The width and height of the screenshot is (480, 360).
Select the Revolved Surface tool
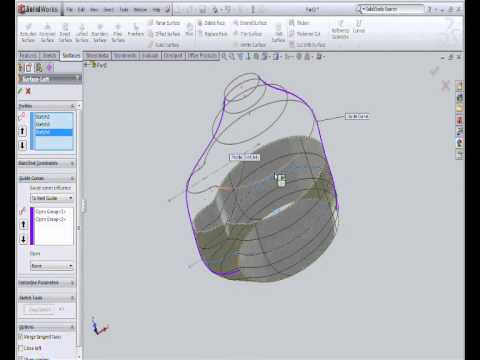[47, 33]
